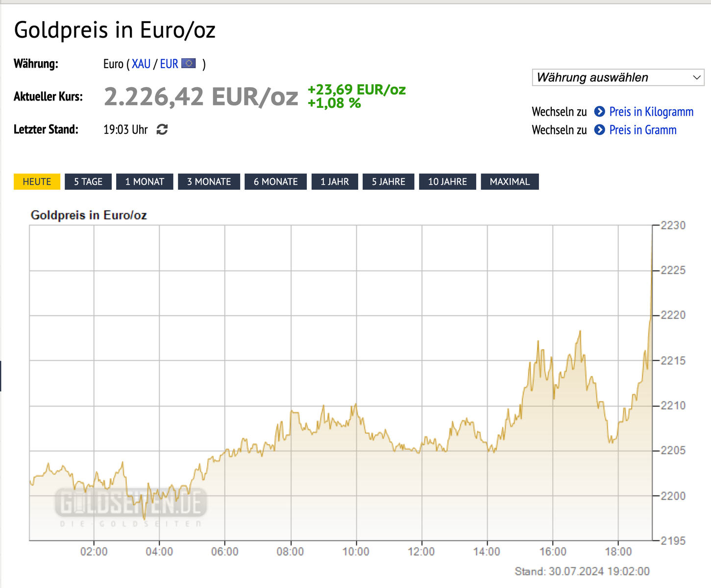The image size is (711, 588).
Task: Click arrow icon beside Preis in Kilogramm
Action: pos(599,112)
